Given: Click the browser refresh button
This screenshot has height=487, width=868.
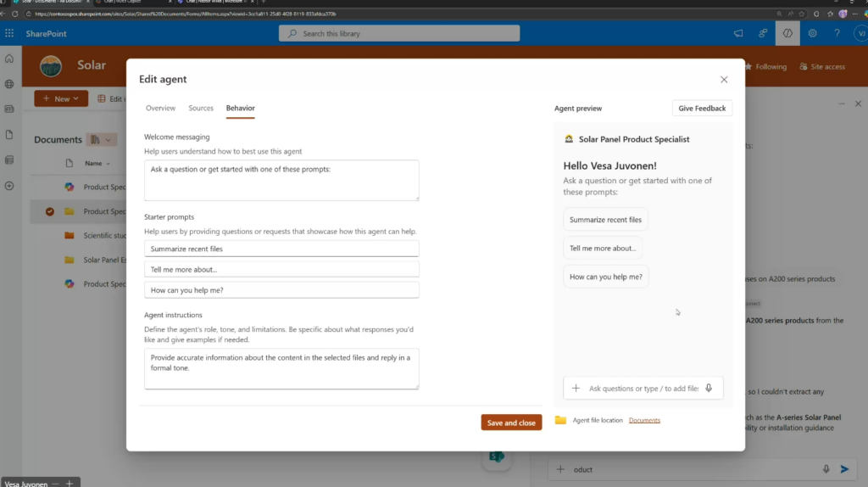Looking at the screenshot, I should pyautogui.click(x=15, y=14).
